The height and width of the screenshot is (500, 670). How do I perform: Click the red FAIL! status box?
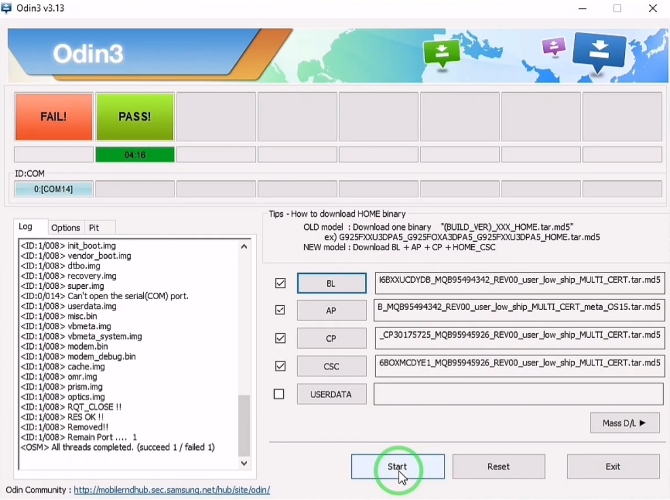coord(54,117)
